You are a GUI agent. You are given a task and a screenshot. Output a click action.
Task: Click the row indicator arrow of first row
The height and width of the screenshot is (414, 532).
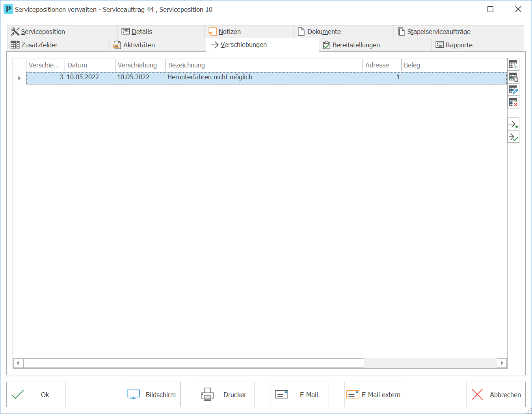point(19,78)
